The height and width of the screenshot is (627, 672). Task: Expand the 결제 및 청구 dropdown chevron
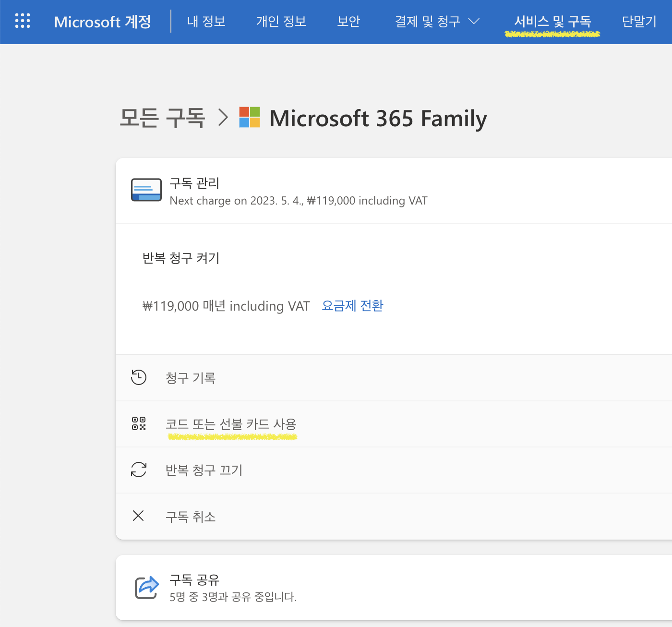(x=474, y=21)
